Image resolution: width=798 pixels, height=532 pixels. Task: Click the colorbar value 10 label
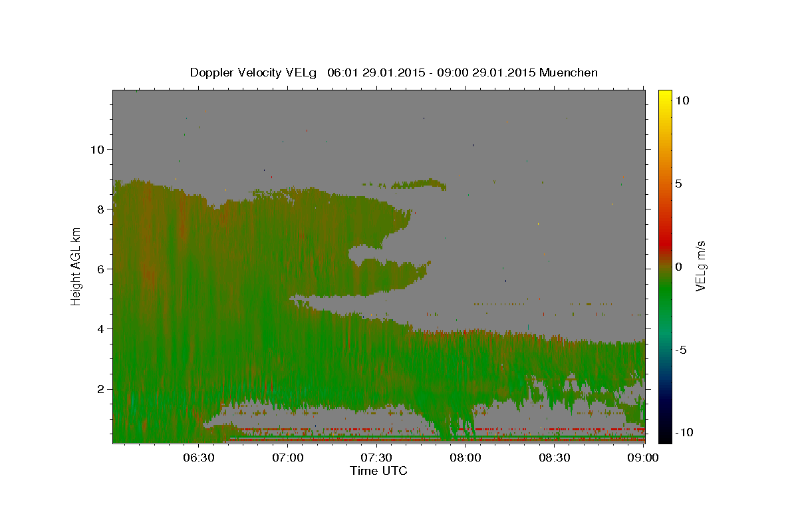coord(682,100)
